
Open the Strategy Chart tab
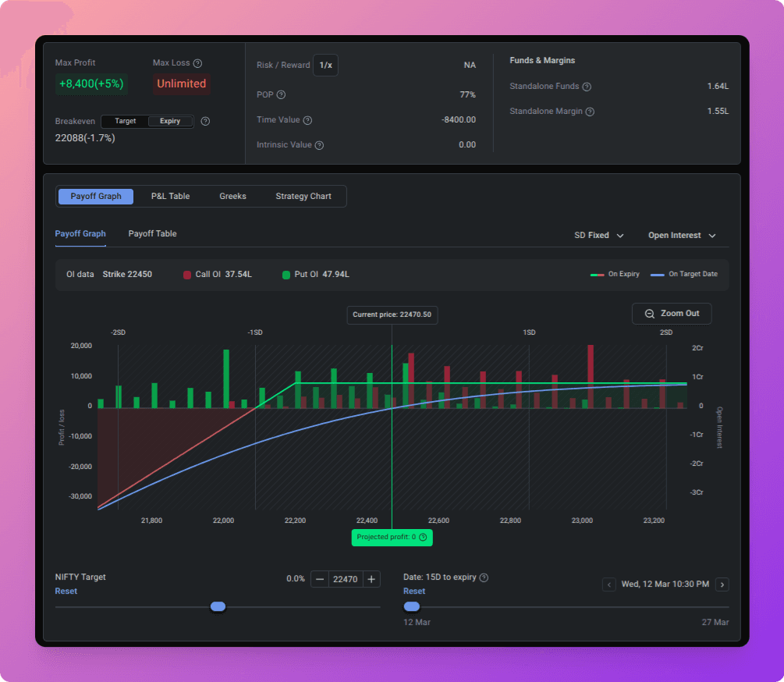pos(303,196)
